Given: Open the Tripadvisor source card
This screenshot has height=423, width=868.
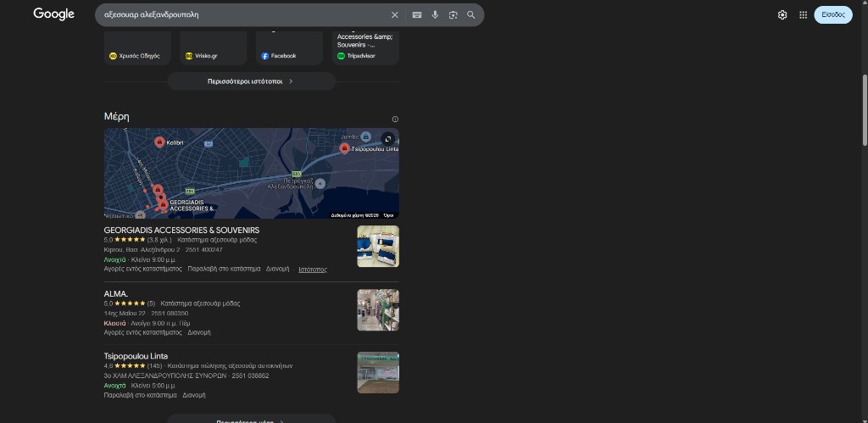Looking at the screenshot, I should pos(365,48).
